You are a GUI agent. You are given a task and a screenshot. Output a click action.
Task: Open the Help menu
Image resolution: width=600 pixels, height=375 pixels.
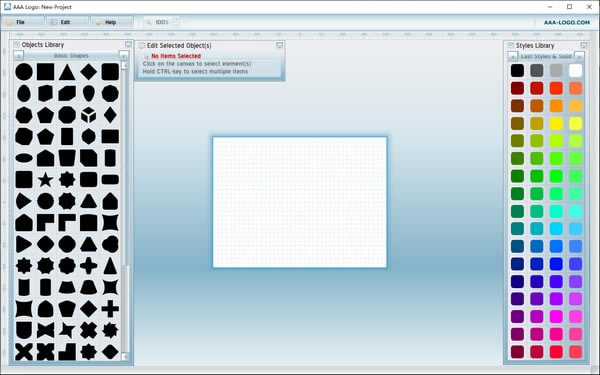coord(112,22)
